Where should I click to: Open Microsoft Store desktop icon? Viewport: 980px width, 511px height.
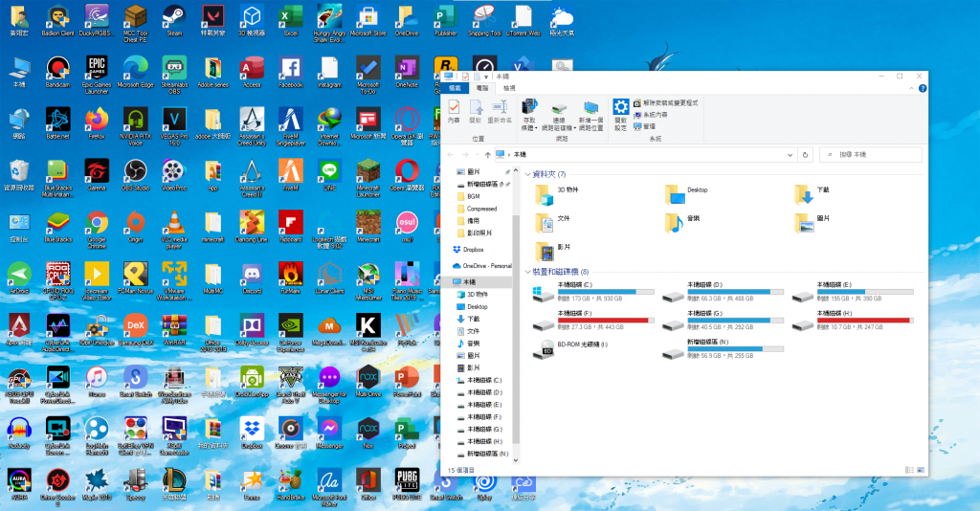click(x=368, y=21)
